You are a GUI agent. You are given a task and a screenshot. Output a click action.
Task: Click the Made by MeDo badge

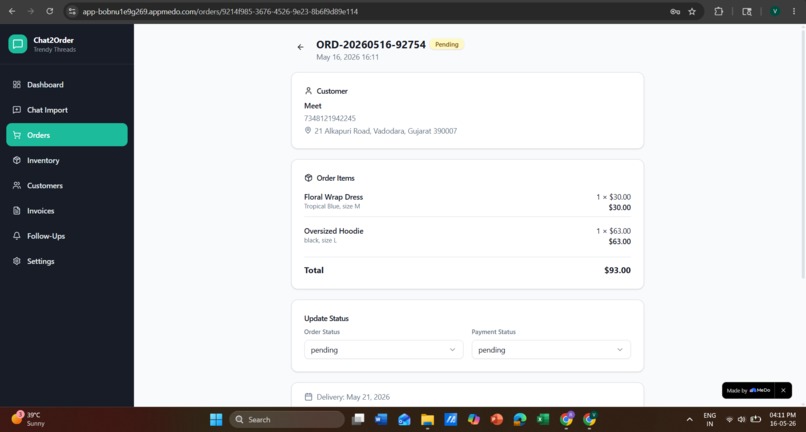(748, 390)
